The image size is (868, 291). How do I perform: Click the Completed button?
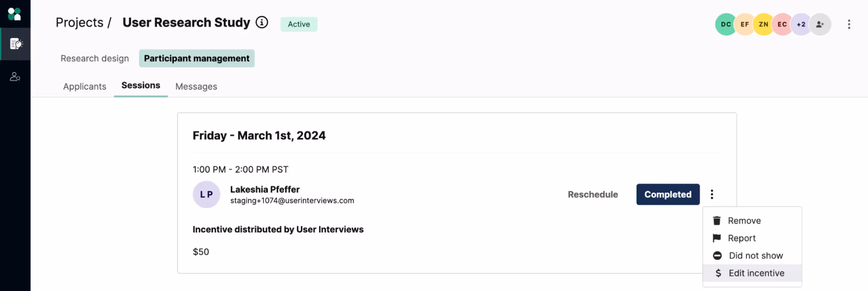coord(667,194)
